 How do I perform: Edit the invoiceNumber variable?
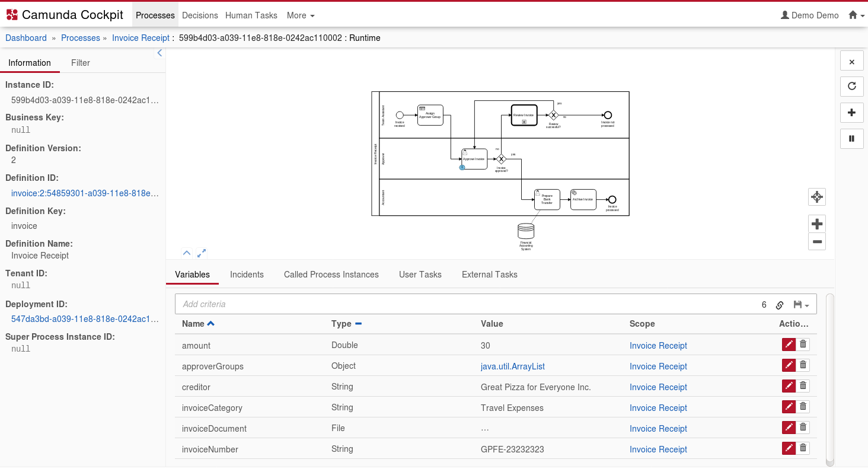789,448
